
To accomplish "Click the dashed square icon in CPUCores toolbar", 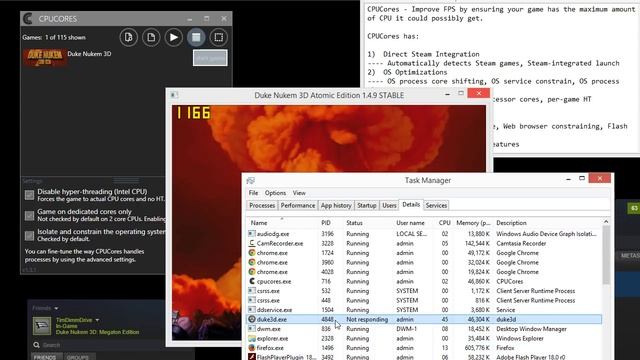I will (x=218, y=38).
